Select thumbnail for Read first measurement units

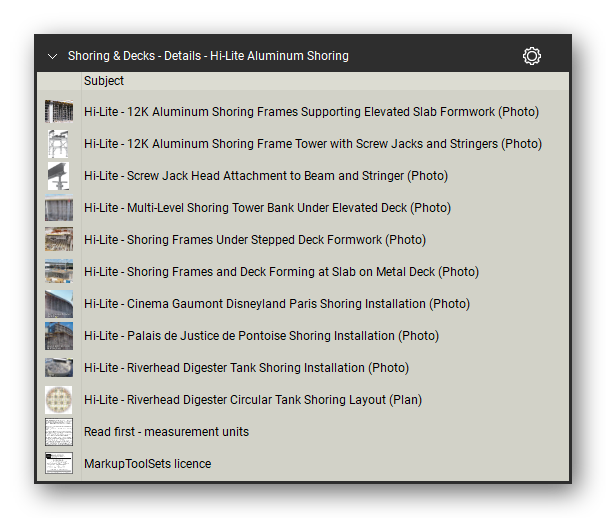pyautogui.click(x=59, y=432)
